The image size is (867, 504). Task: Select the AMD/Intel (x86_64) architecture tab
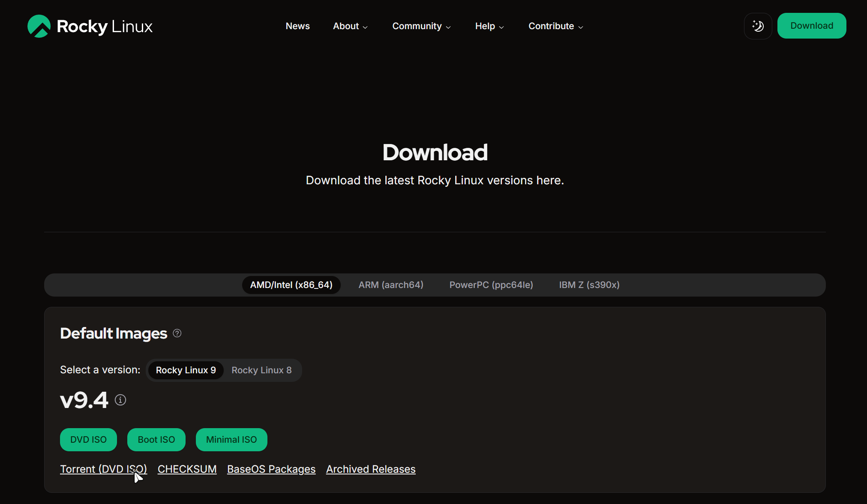coord(291,285)
